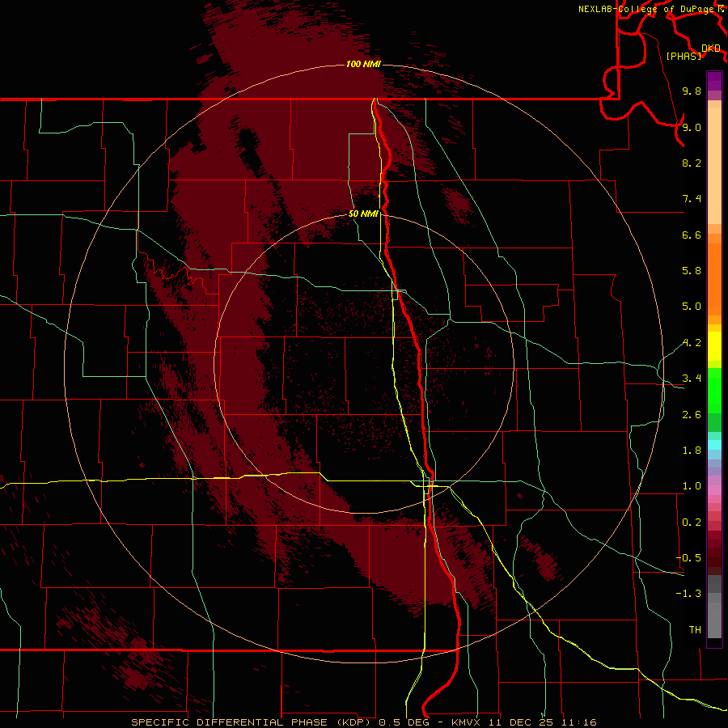Click the 11 DEC 25 date text
The image size is (728, 728).
coord(519,722)
